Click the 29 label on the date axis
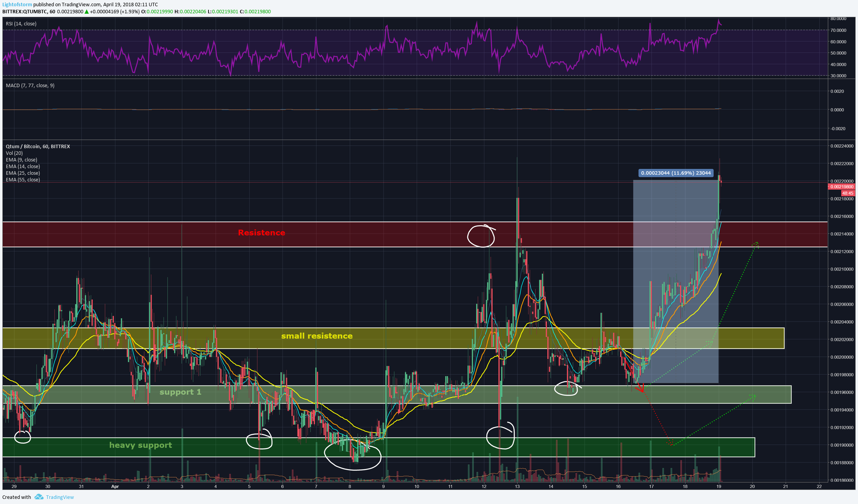This screenshot has height=504, width=858. 14,486
